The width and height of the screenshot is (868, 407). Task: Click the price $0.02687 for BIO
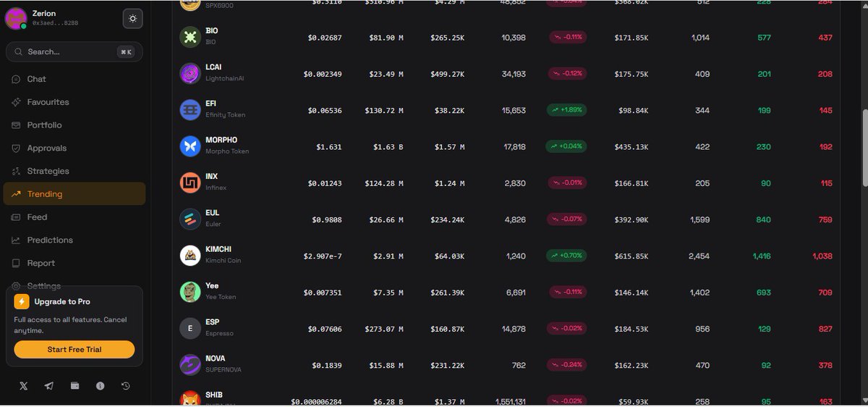click(325, 38)
